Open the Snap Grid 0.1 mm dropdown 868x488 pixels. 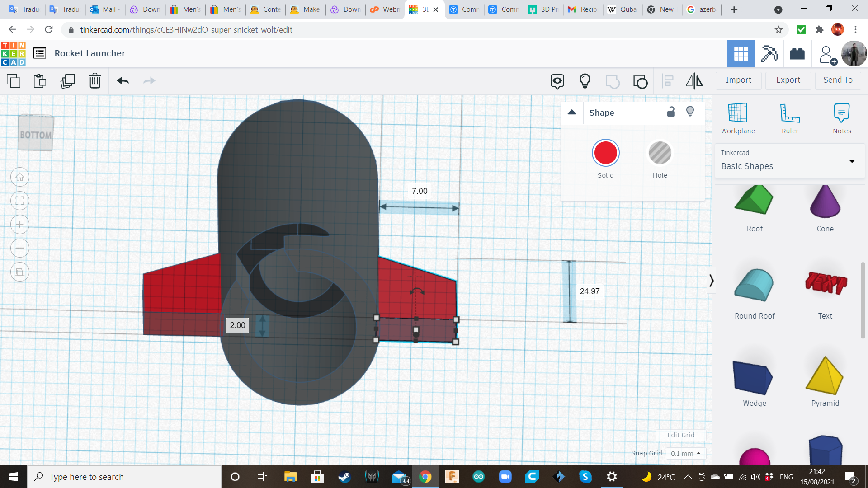click(x=685, y=453)
